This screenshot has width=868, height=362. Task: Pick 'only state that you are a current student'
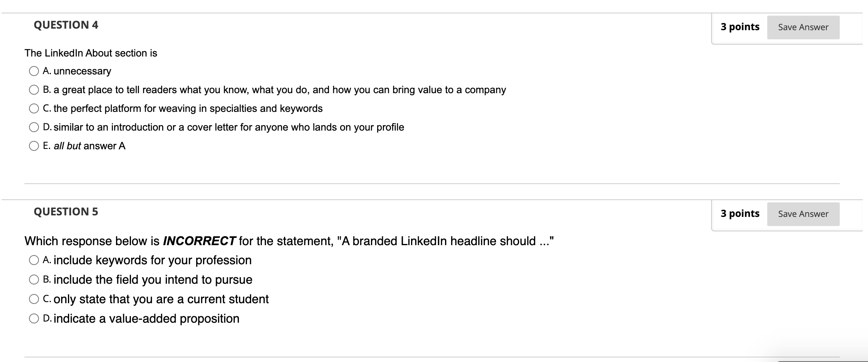click(34, 299)
